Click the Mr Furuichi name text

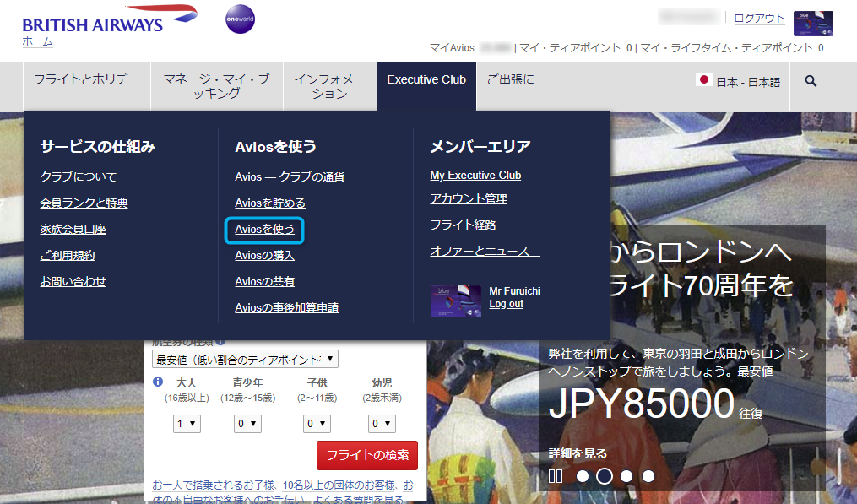514,290
